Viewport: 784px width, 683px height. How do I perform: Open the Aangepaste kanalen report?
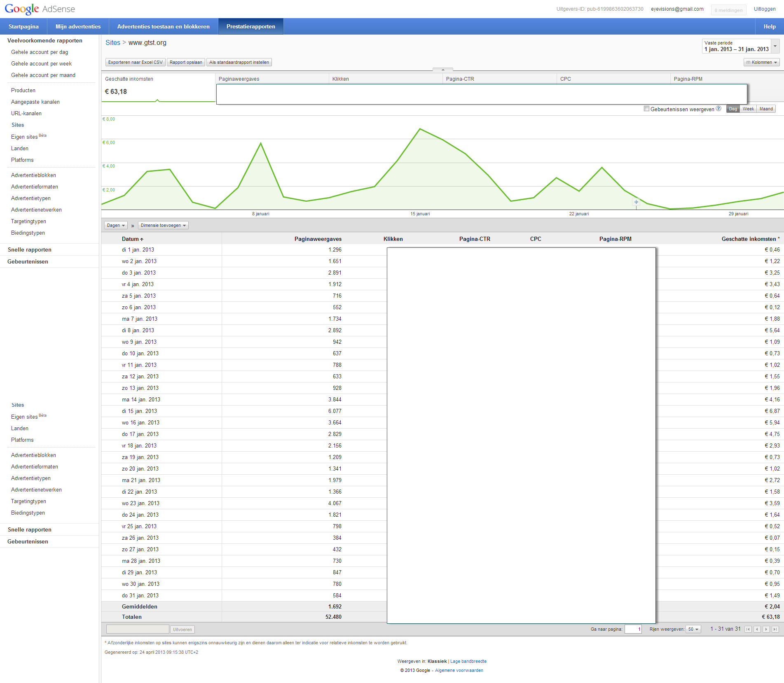tap(35, 102)
